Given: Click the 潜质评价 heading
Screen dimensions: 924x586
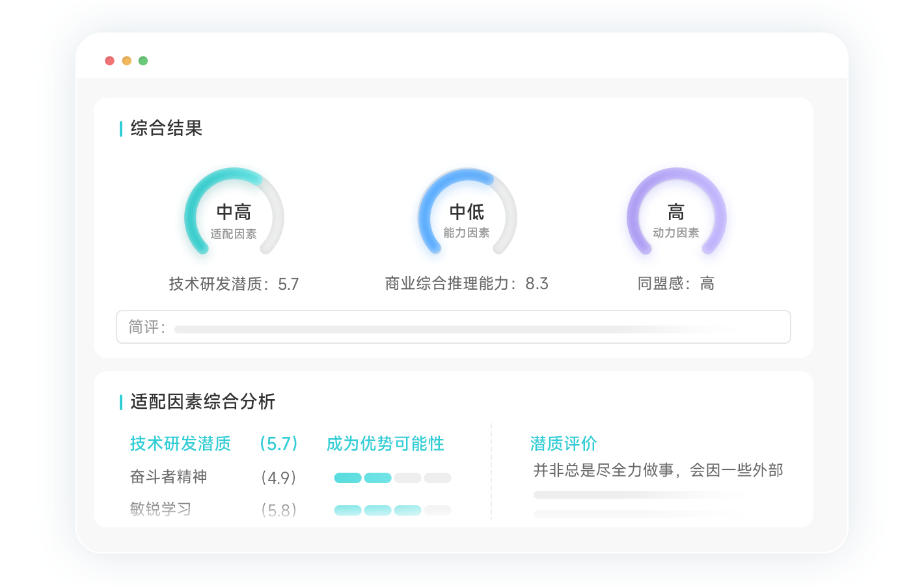Looking at the screenshot, I should pyautogui.click(x=564, y=444).
